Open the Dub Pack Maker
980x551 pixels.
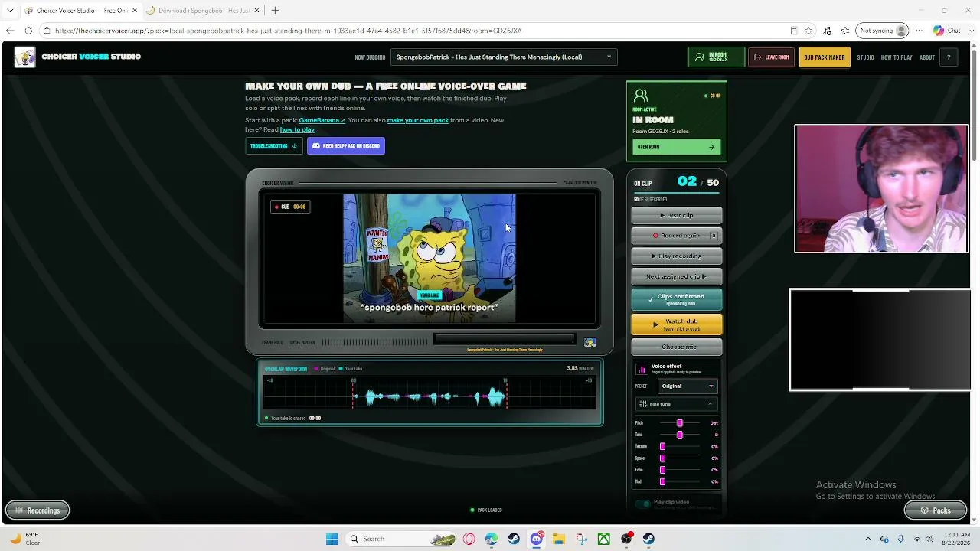(825, 57)
